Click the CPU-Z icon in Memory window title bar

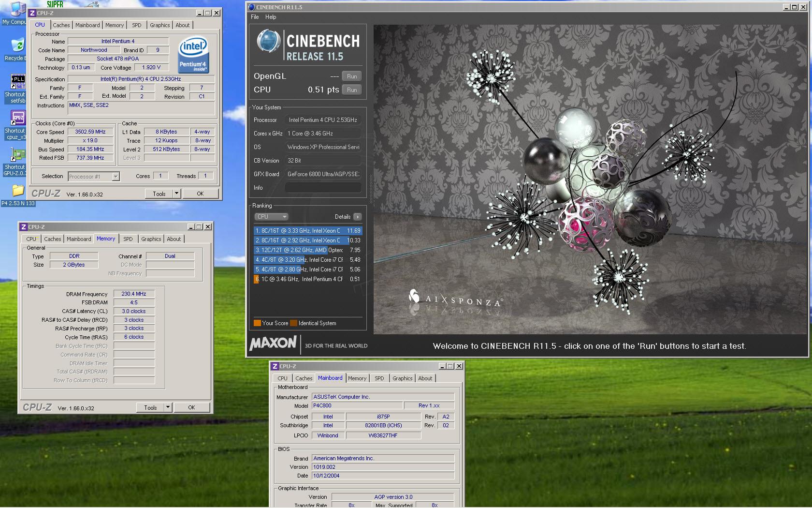(23, 227)
